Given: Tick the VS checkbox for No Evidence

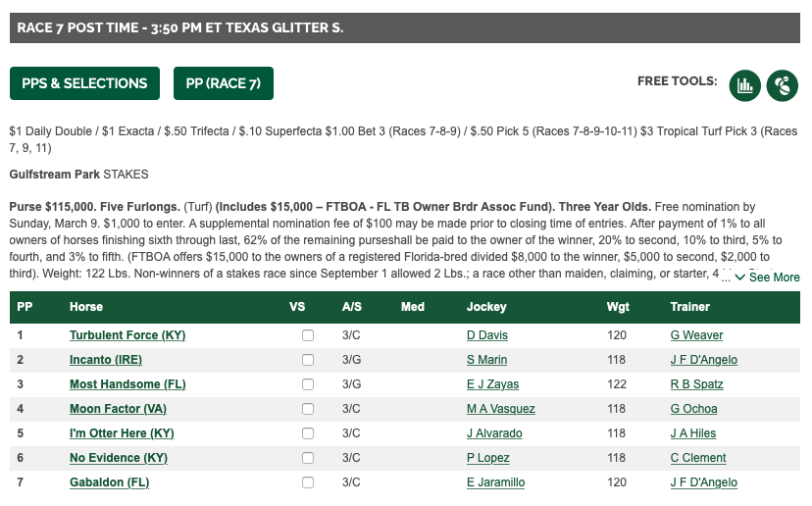Looking at the screenshot, I should pyautogui.click(x=308, y=458).
